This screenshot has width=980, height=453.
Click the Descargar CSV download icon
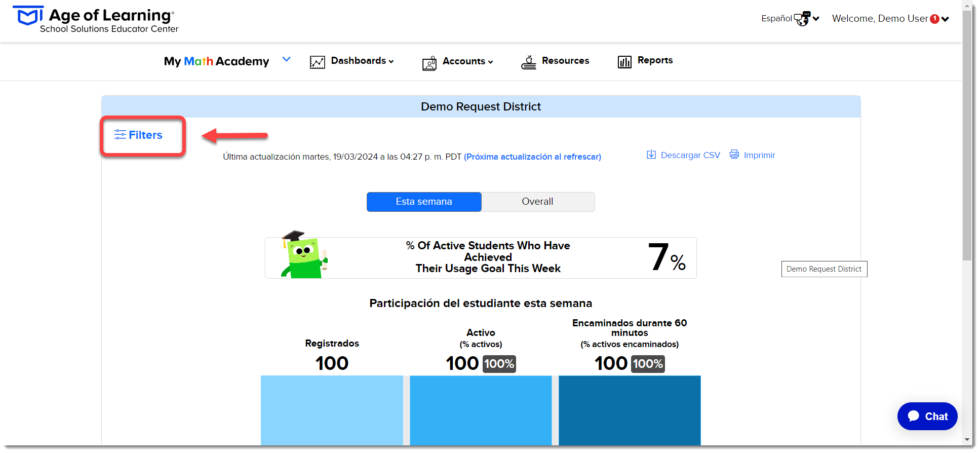651,154
